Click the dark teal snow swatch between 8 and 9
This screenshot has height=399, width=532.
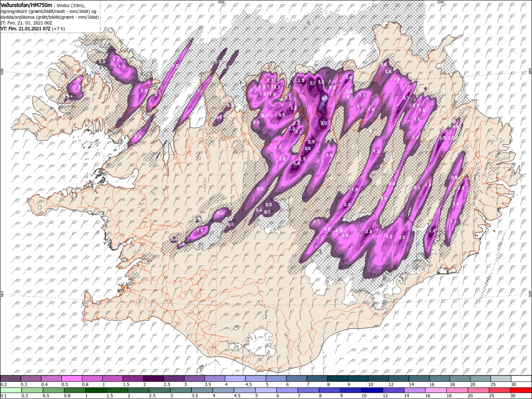pyautogui.click(x=337, y=378)
